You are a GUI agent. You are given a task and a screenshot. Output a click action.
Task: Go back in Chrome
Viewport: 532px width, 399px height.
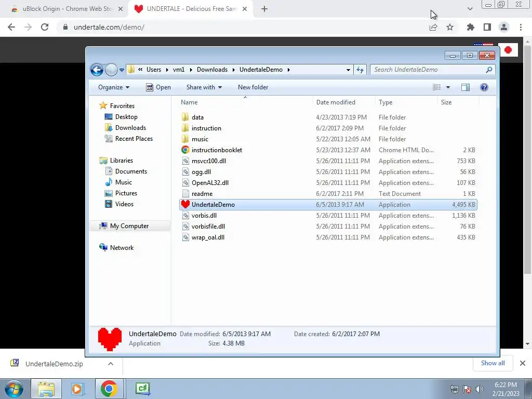click(x=11, y=27)
